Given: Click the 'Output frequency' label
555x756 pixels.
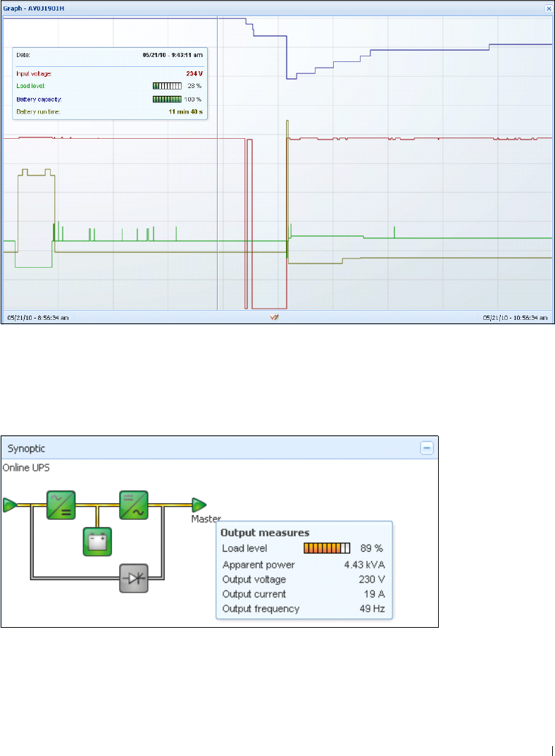Looking at the screenshot, I should point(261,609).
